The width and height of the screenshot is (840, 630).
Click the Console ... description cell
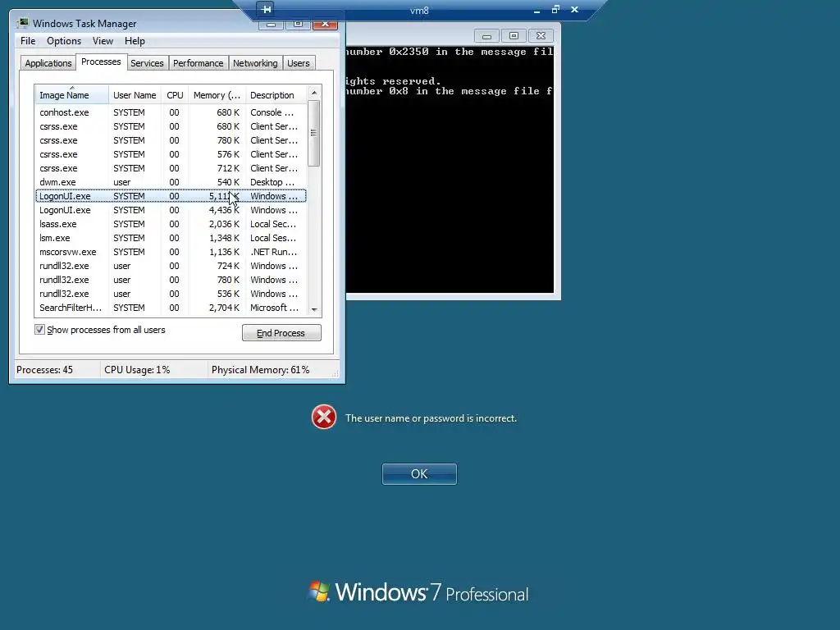(x=272, y=112)
